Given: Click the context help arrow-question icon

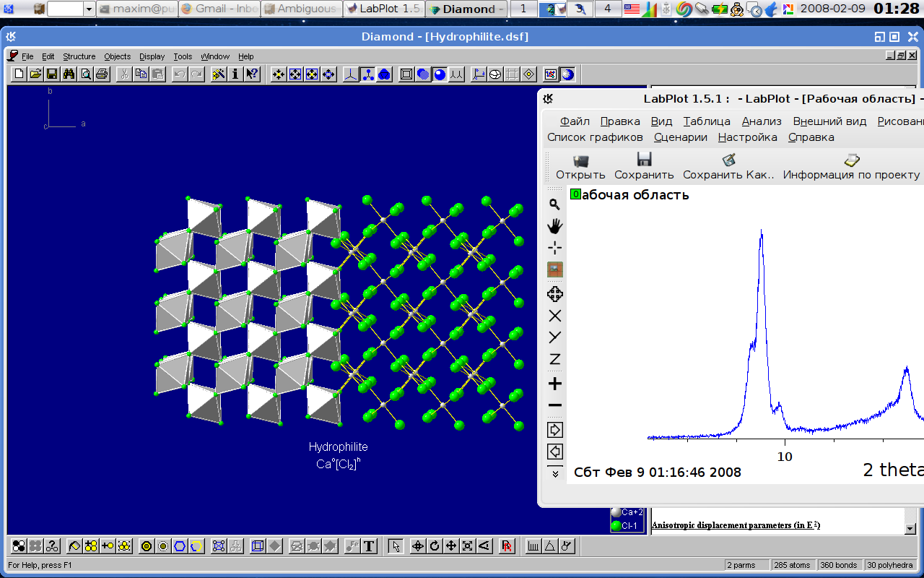Looking at the screenshot, I should [252, 74].
